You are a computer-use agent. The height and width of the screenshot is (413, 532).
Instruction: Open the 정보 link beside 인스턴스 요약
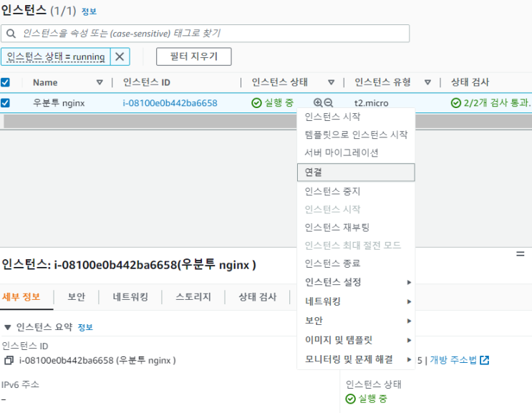click(85, 327)
